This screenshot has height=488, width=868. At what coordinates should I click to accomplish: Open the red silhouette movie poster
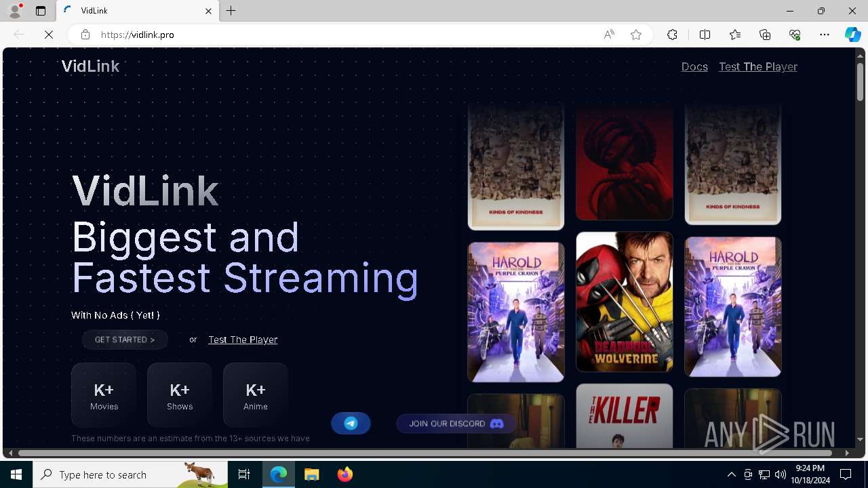coord(625,162)
